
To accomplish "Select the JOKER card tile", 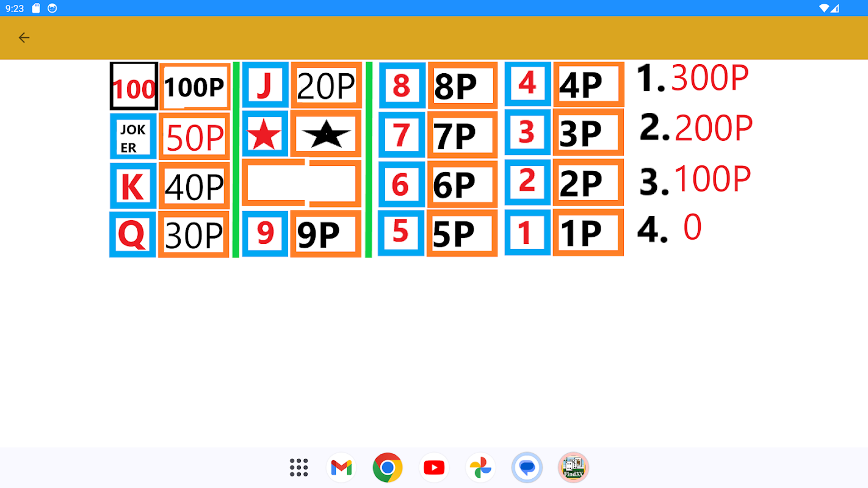I will [133, 137].
